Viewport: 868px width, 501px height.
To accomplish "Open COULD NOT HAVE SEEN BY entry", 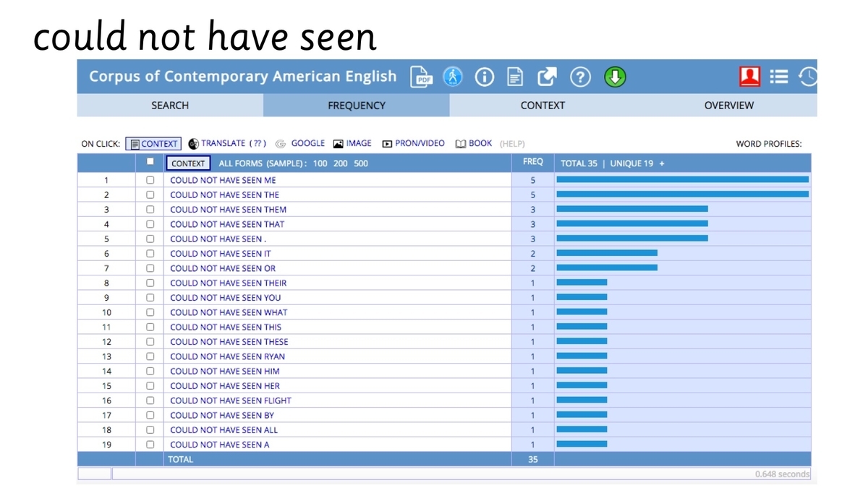I will tap(221, 415).
